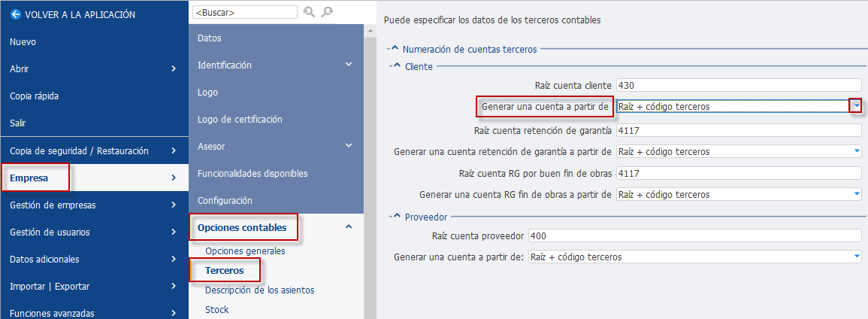Open the cuenta retención de garantía dropdown
This screenshot has width=868, height=319.
[857, 151]
